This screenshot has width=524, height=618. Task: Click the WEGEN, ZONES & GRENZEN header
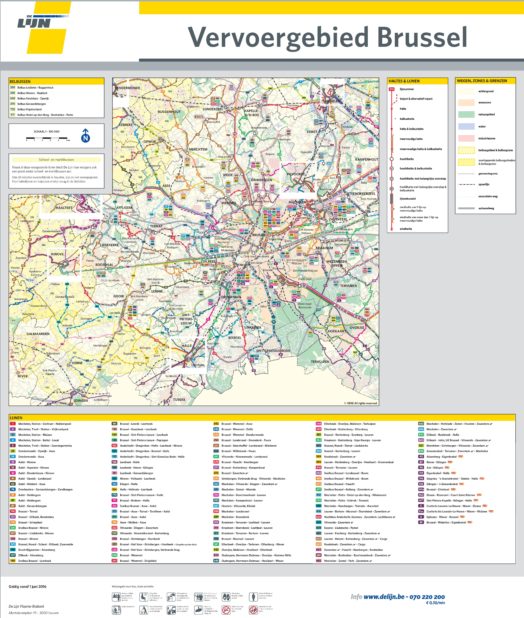pyautogui.click(x=485, y=80)
